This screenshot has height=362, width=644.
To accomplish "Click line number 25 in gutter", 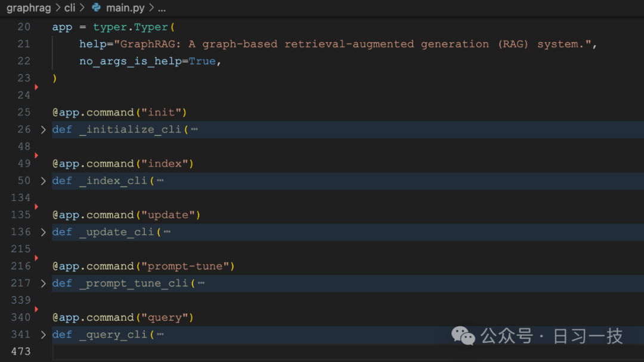I will [24, 112].
